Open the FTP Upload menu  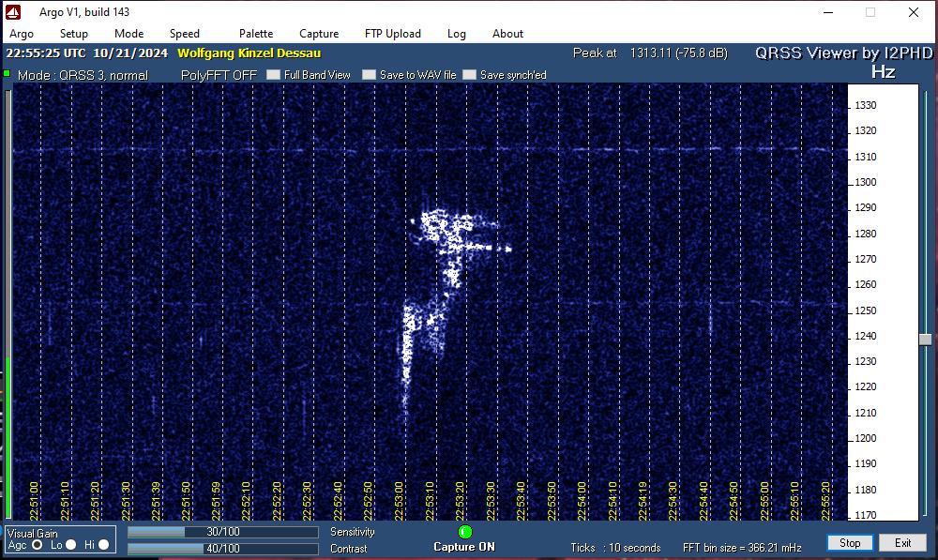point(392,34)
